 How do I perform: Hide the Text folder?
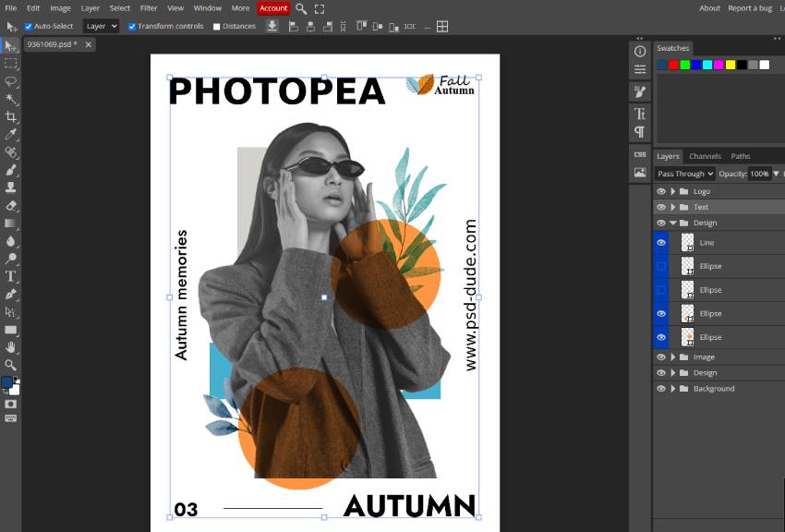661,207
